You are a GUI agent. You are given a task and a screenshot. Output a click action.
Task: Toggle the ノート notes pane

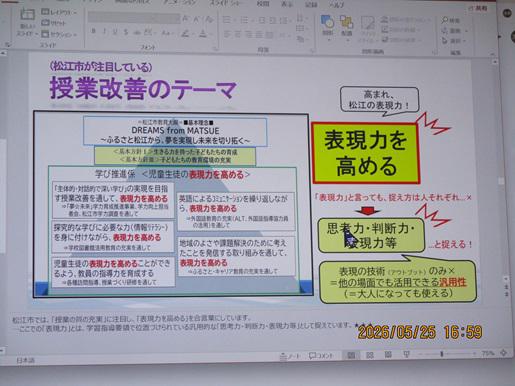pyautogui.click(x=290, y=356)
